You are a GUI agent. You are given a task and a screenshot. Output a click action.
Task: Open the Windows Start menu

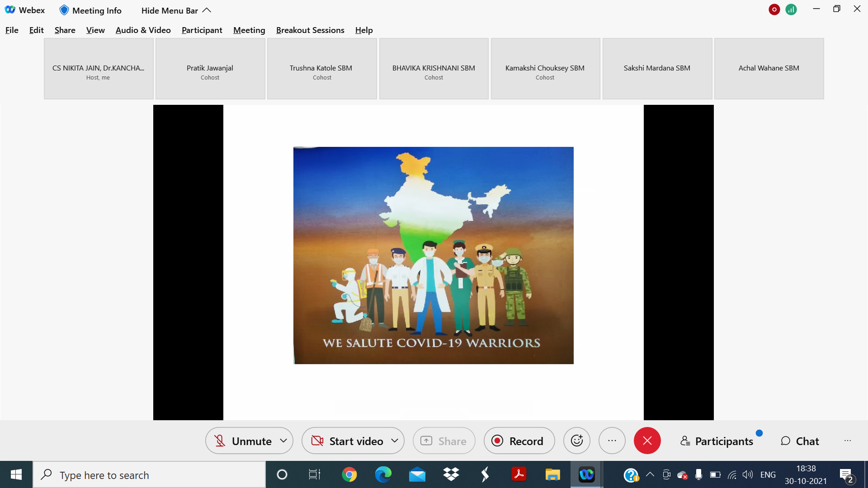16,474
